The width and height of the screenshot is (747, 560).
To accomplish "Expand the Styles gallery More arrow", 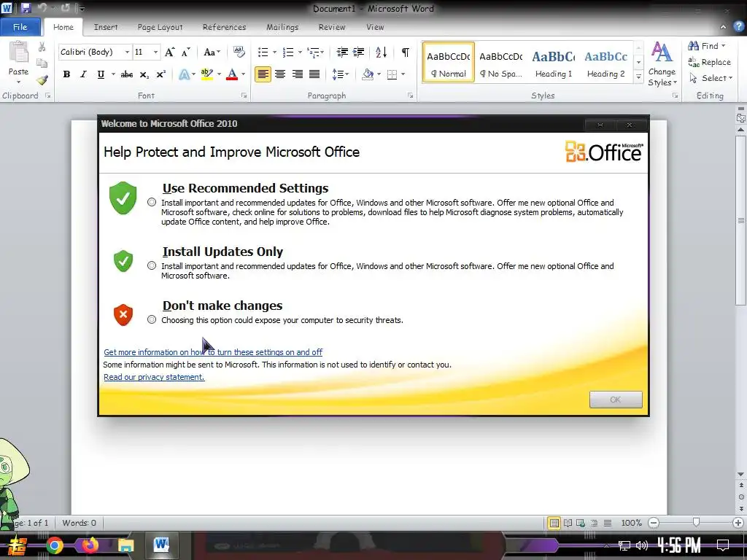I will (x=639, y=77).
